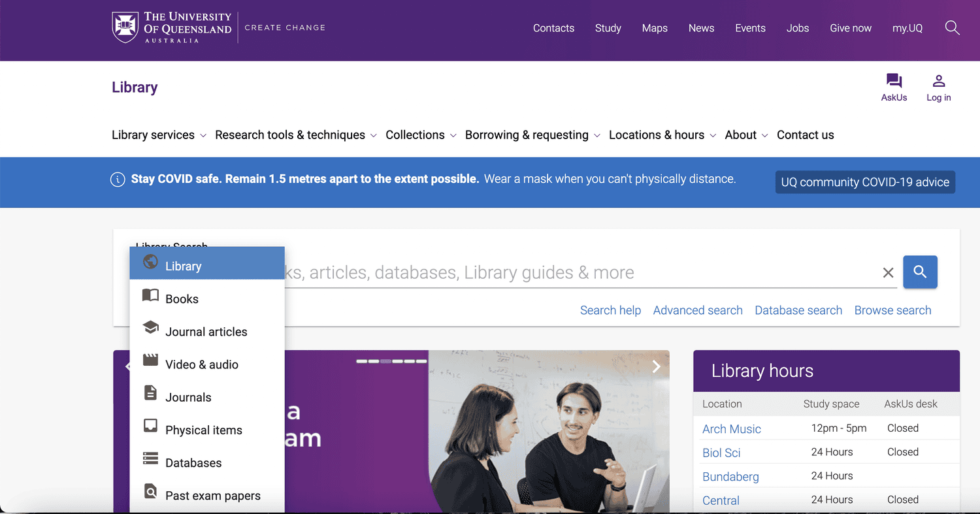The image size is (980, 514).
Task: Click the clapperboard icon for Video & audio
Action: coord(150,360)
